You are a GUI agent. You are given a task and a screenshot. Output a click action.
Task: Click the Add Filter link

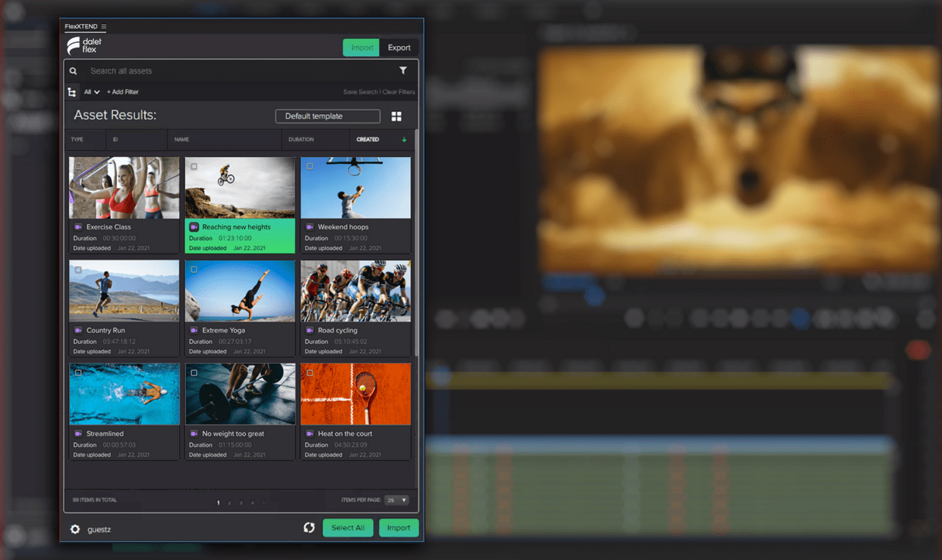point(123,92)
